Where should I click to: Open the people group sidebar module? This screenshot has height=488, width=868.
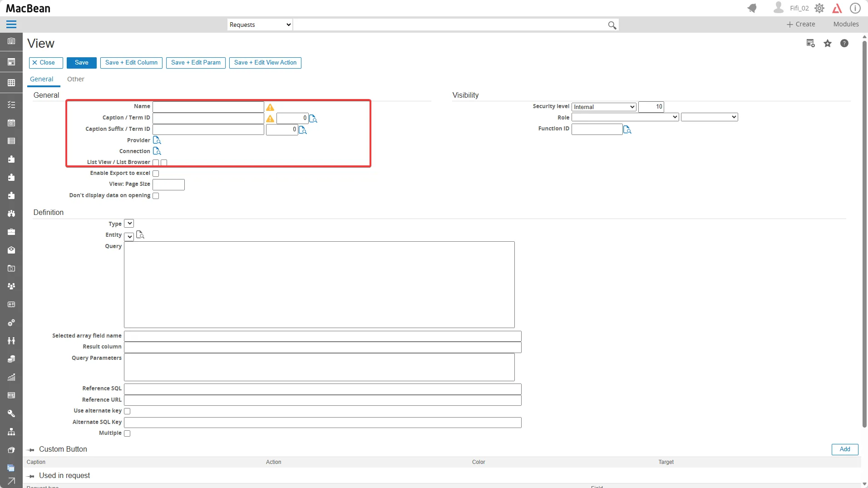click(11, 286)
